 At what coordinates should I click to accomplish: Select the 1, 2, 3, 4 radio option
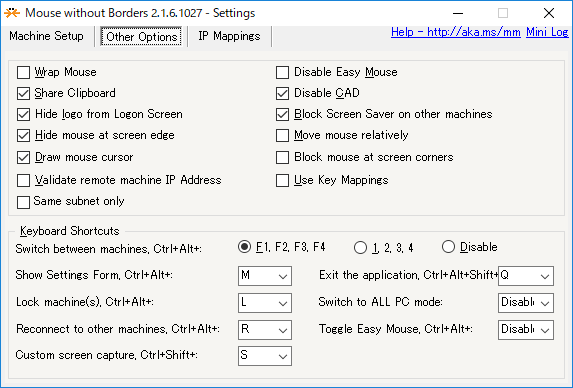tap(360, 248)
